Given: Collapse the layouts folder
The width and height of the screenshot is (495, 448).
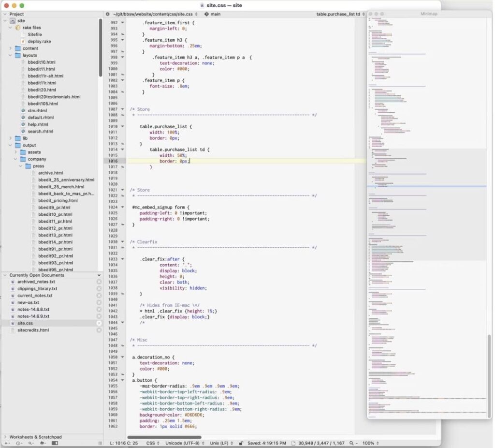Looking at the screenshot, I should point(10,55).
